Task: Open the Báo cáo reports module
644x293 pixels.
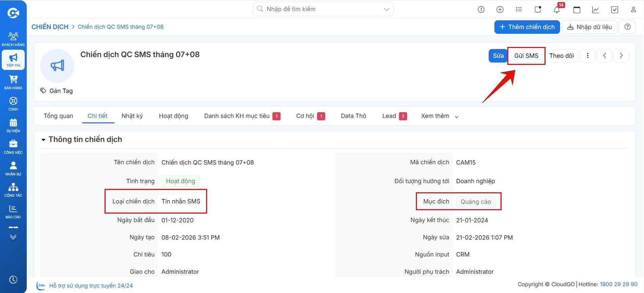Action: coord(13,212)
